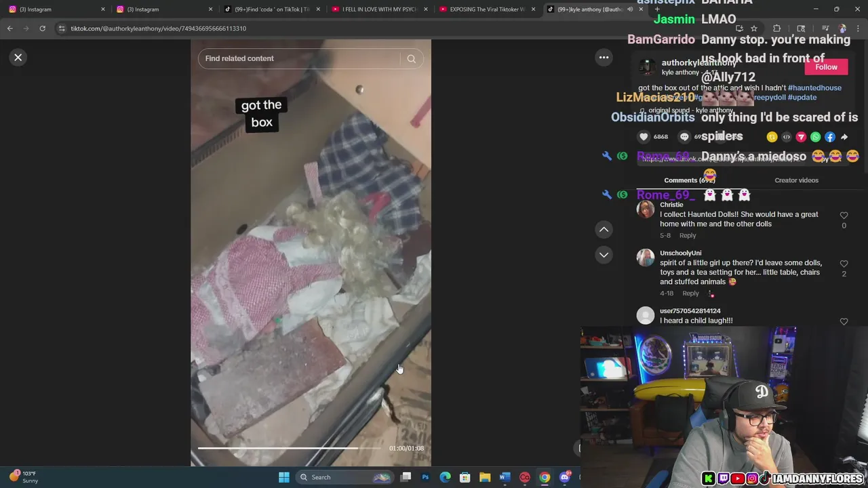
Task: Open Discord from the taskbar
Action: [x=565, y=477]
